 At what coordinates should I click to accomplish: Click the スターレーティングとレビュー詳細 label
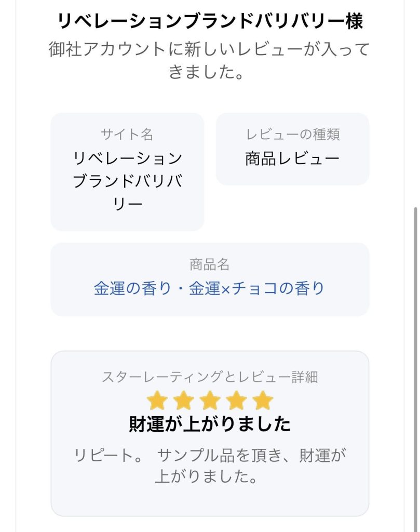210,377
